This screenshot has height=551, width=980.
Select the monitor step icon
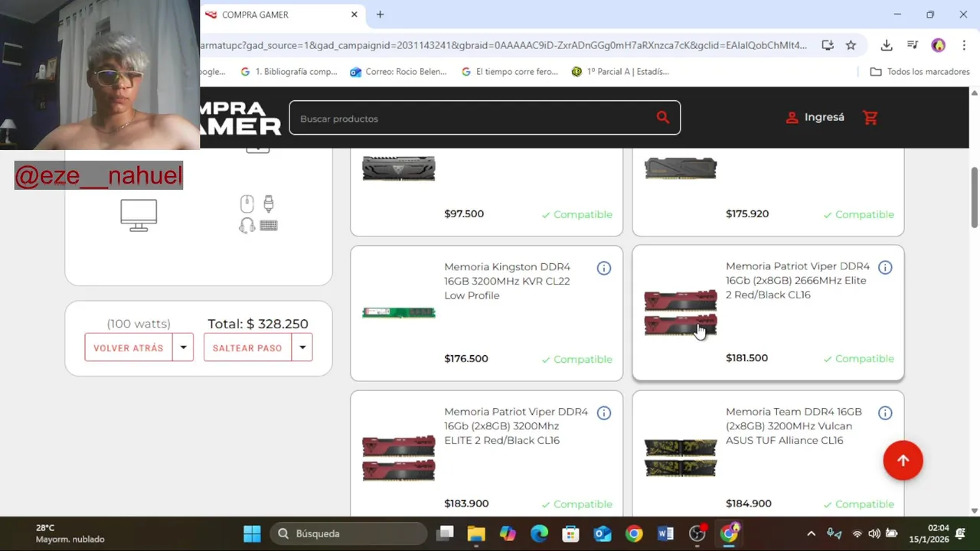pyautogui.click(x=139, y=215)
